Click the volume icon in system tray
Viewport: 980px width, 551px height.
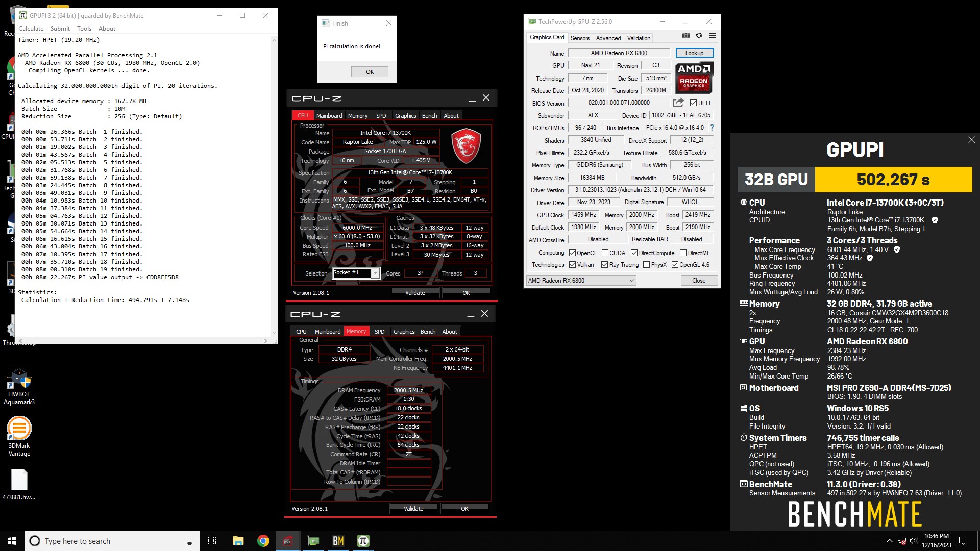coord(914,541)
